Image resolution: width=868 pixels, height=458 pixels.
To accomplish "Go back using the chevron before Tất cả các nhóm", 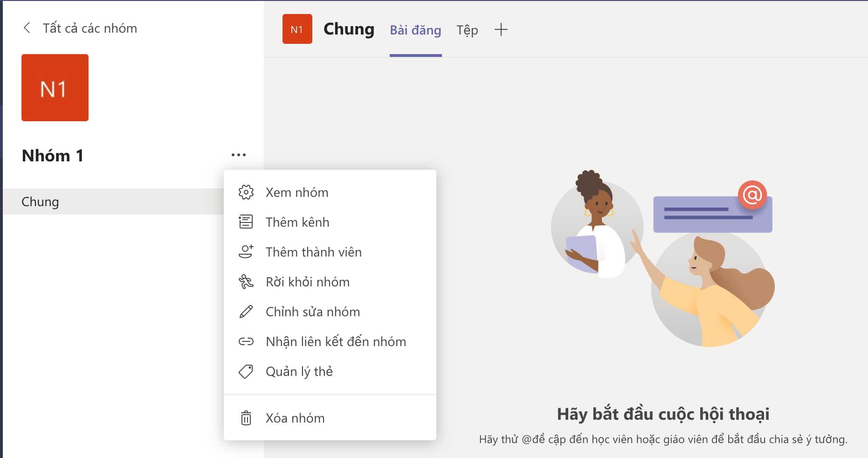I will pyautogui.click(x=27, y=28).
